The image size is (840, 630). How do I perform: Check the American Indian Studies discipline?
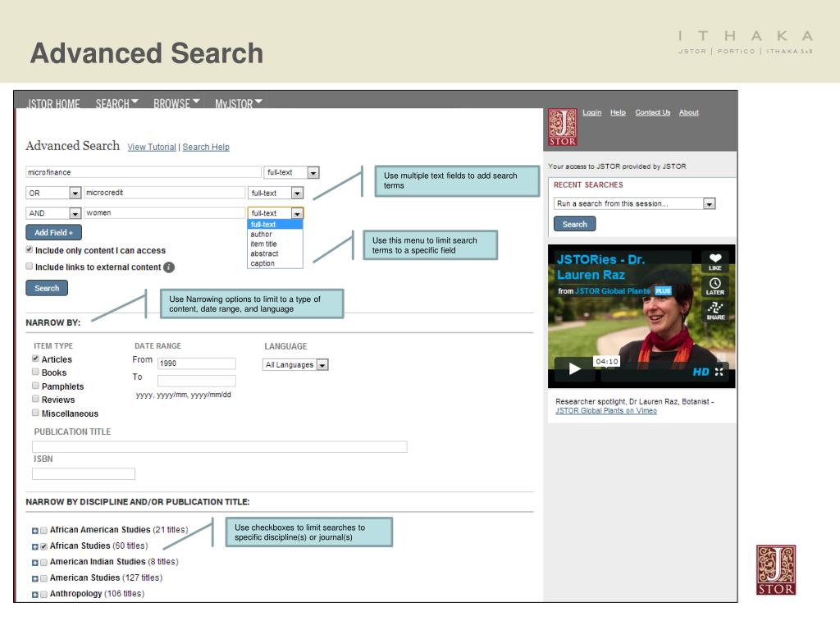point(44,563)
